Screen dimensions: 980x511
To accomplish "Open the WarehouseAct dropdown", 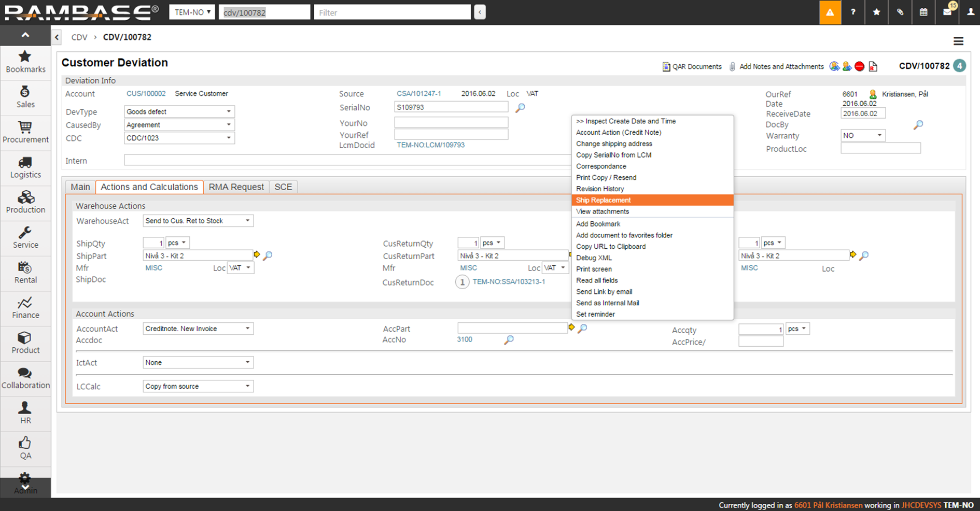I will [x=198, y=221].
